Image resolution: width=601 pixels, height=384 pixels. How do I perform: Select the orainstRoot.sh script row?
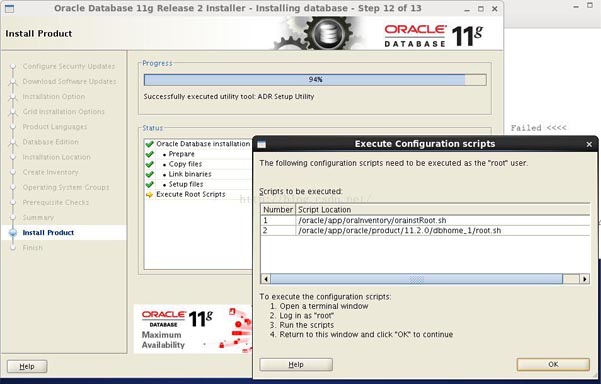coord(425,220)
